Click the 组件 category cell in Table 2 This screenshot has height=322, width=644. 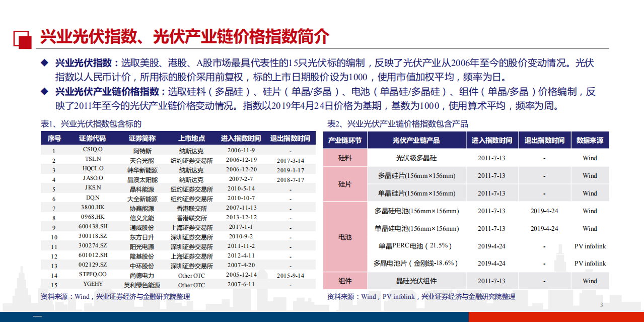click(344, 281)
